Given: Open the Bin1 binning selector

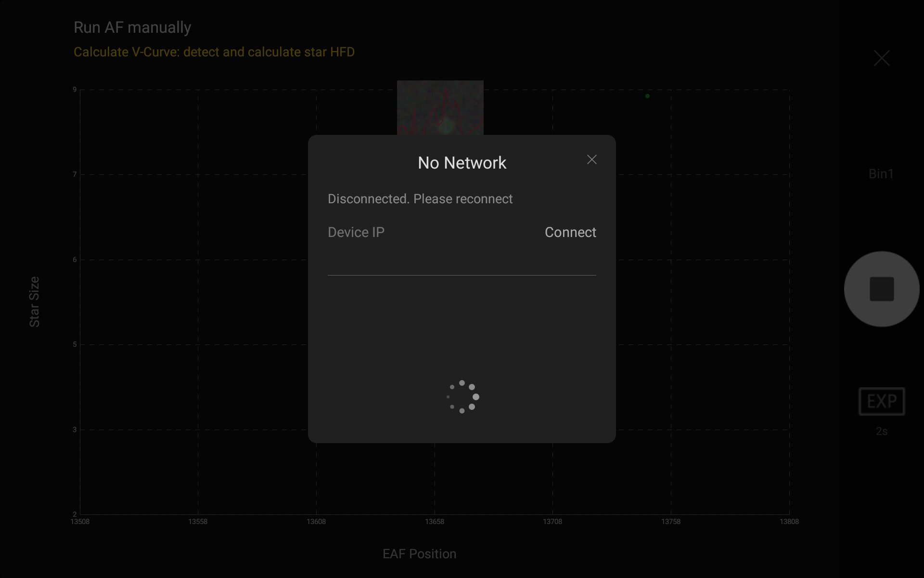Looking at the screenshot, I should (881, 174).
